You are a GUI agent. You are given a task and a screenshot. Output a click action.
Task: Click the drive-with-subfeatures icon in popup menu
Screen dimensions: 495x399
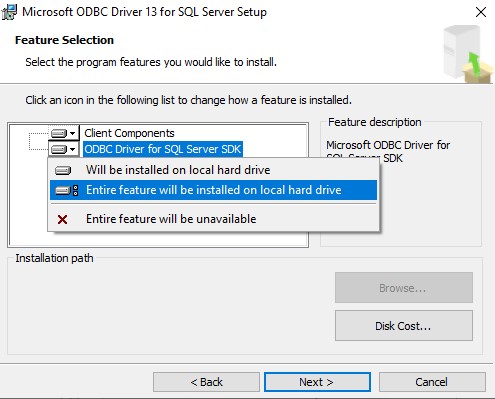coord(67,190)
